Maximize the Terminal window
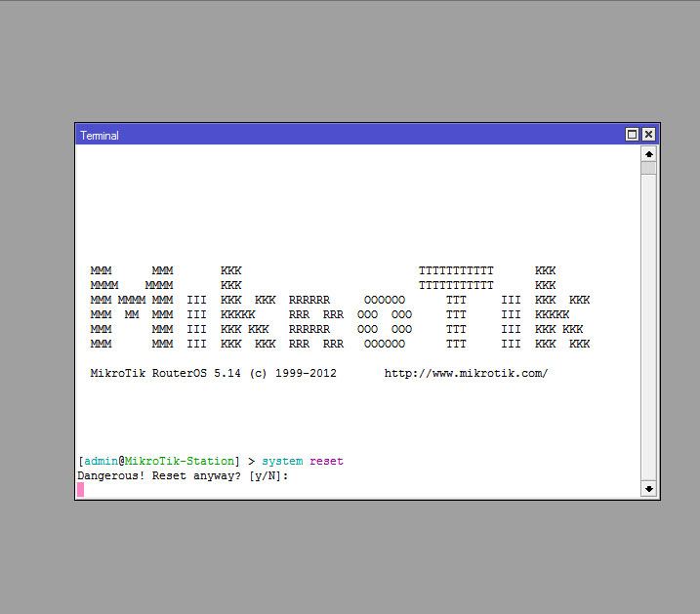 (x=632, y=135)
